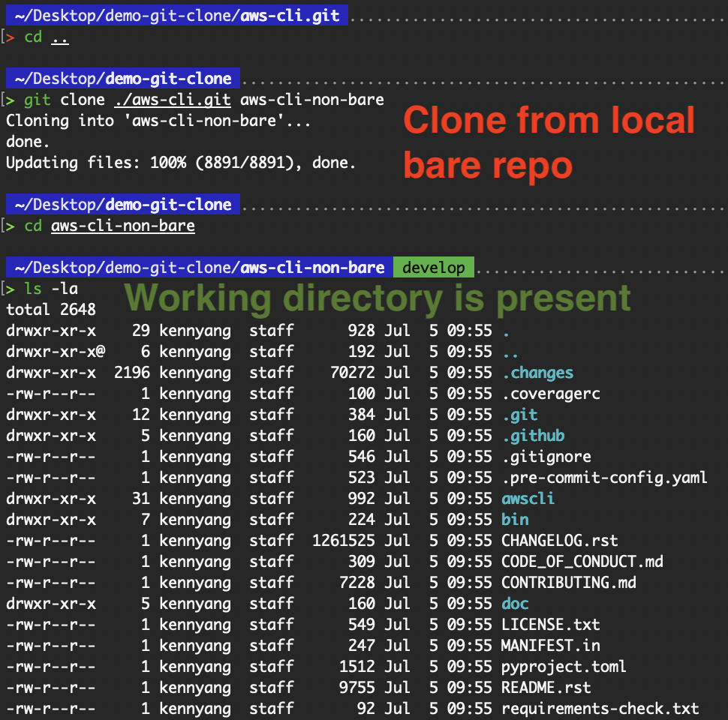Image resolution: width=728 pixels, height=720 pixels.
Task: Click the '.changes' directory name
Action: (x=537, y=373)
